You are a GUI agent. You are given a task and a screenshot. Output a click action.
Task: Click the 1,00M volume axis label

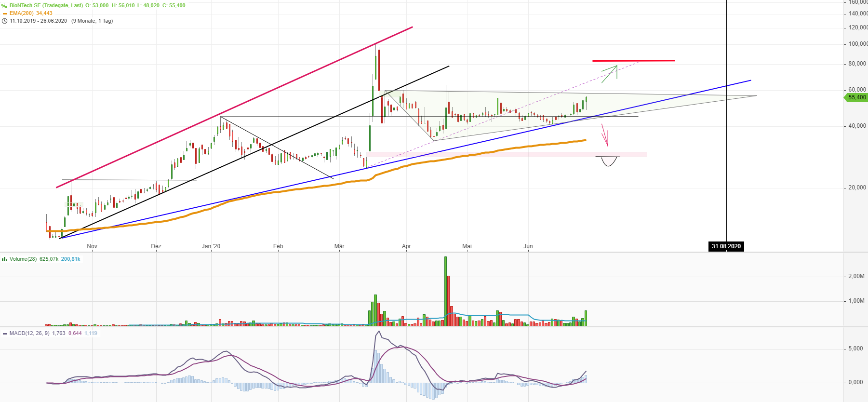pos(856,301)
